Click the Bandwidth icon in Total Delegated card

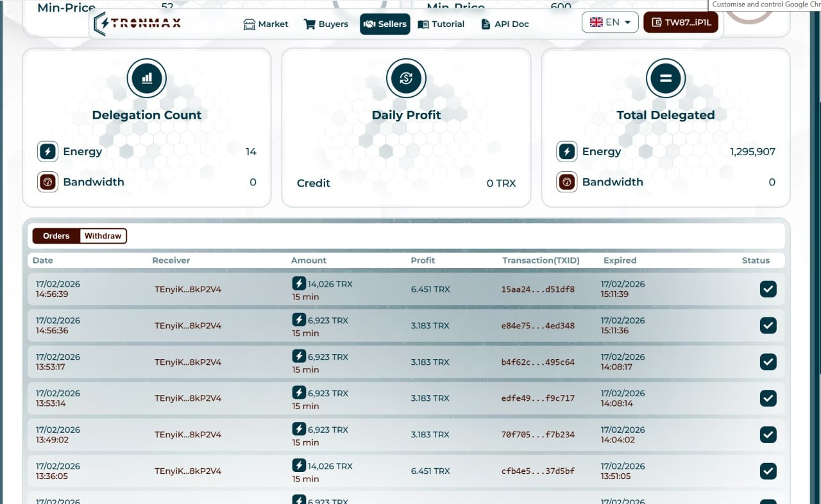tap(566, 182)
